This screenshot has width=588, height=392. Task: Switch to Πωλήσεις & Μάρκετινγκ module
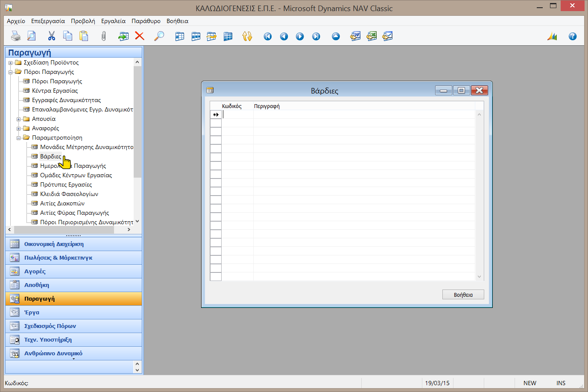(73, 258)
